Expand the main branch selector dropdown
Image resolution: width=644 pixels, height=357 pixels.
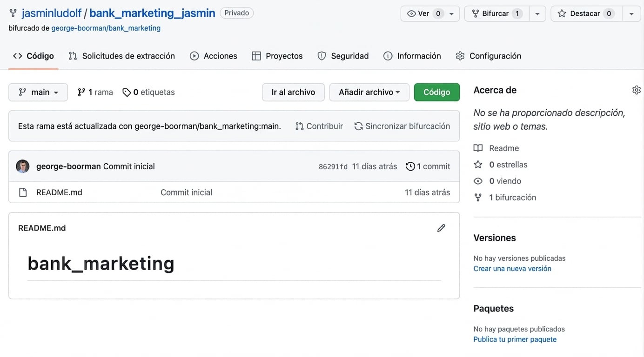click(38, 92)
